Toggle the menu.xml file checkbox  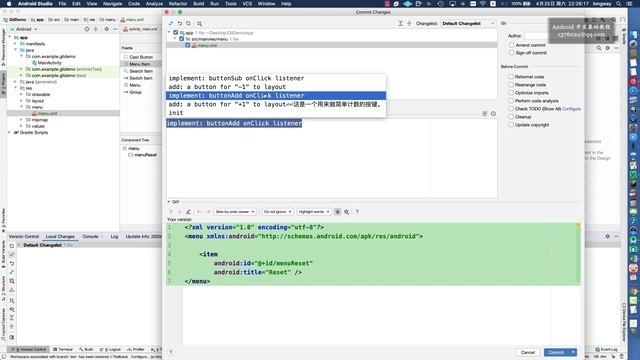pyautogui.click(x=188, y=45)
